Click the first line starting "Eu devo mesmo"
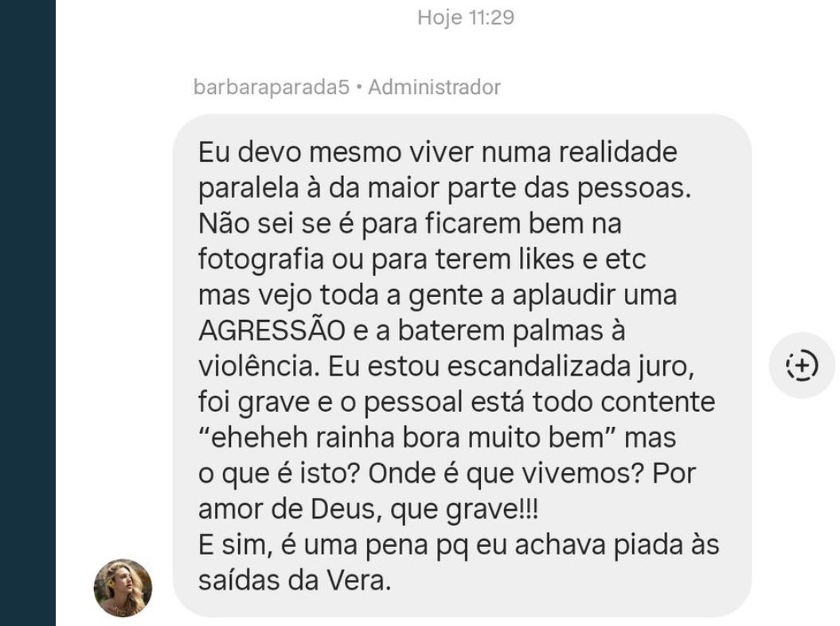Image resolution: width=840 pixels, height=626 pixels. [438, 152]
